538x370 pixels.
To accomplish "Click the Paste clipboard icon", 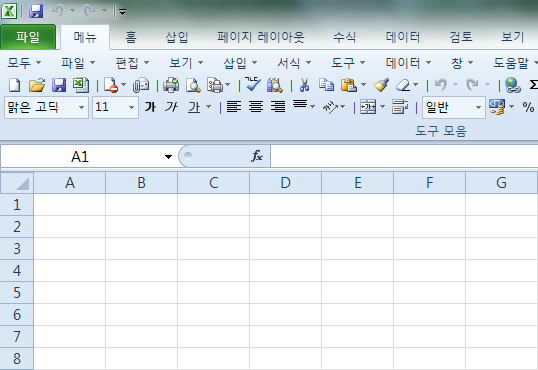I will click(x=349, y=85).
